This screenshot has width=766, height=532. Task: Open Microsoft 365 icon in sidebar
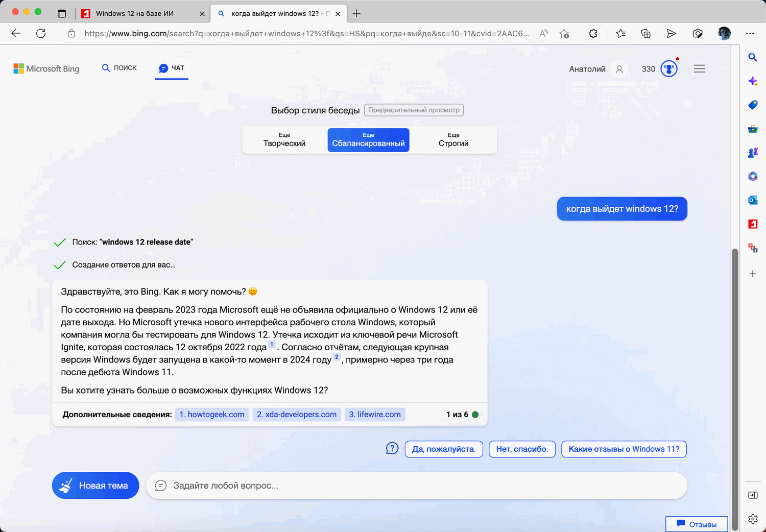click(x=753, y=176)
